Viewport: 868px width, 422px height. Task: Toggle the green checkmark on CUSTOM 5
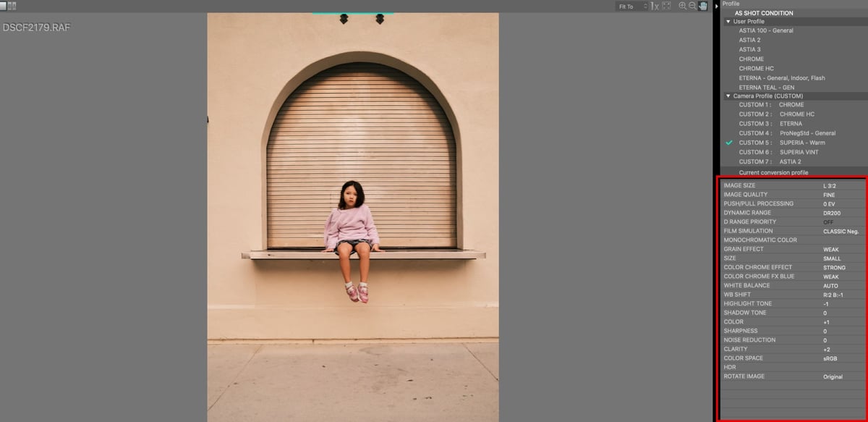pyautogui.click(x=728, y=142)
